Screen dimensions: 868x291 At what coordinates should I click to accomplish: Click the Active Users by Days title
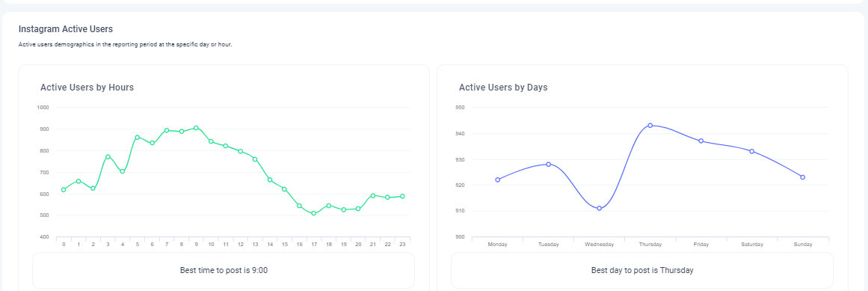[x=503, y=88]
